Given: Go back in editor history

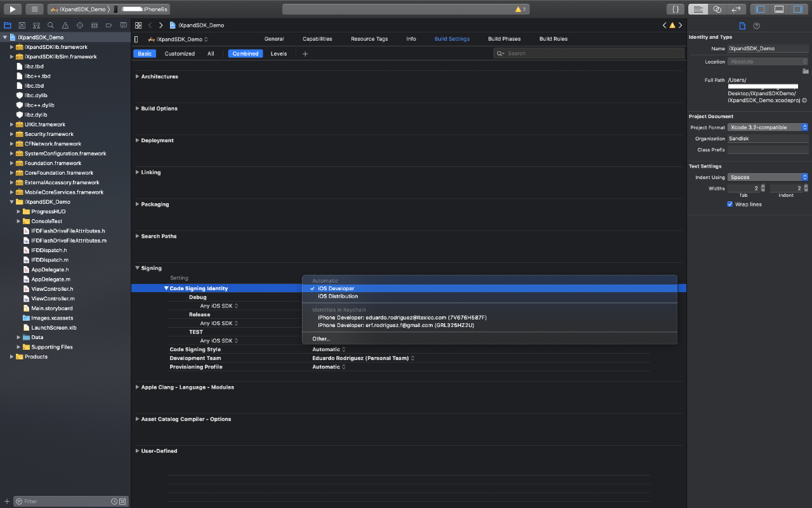Looking at the screenshot, I should 150,25.
